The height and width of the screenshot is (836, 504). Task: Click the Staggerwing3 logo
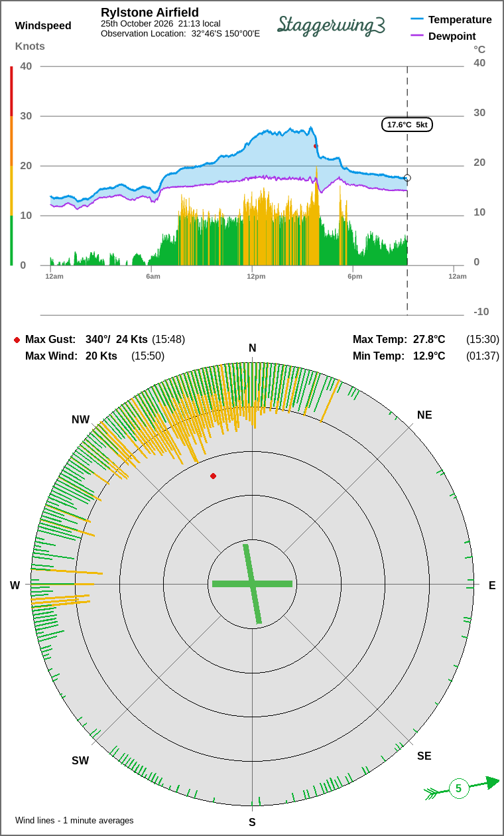331,25
